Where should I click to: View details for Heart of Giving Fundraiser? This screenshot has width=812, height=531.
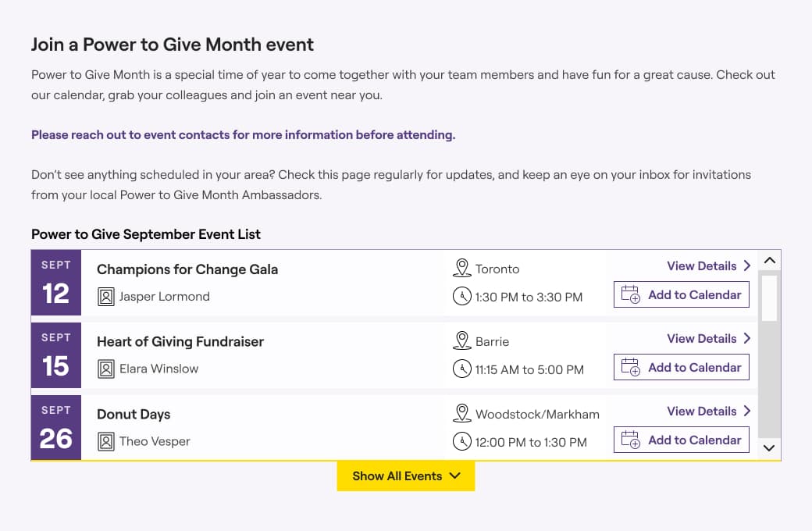point(708,338)
